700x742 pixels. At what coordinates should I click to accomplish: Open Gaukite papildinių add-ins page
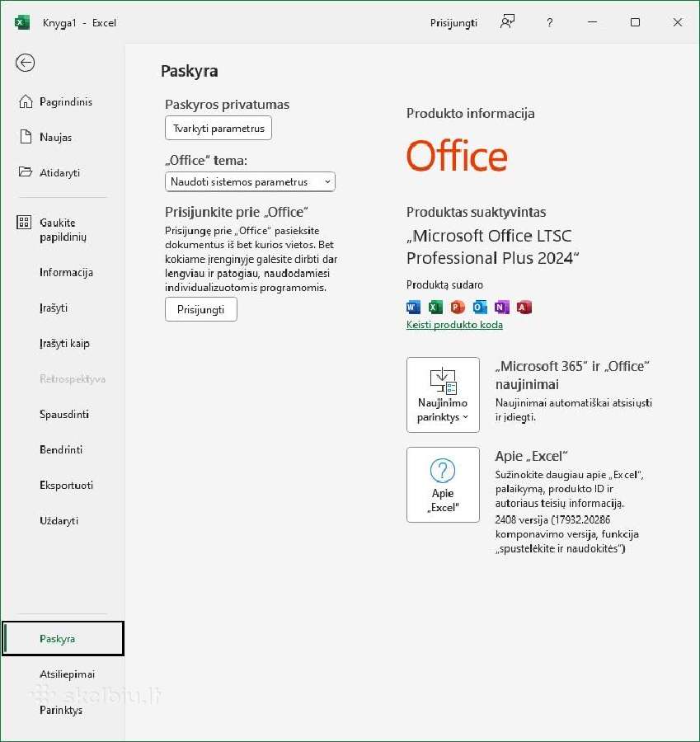pos(63,229)
